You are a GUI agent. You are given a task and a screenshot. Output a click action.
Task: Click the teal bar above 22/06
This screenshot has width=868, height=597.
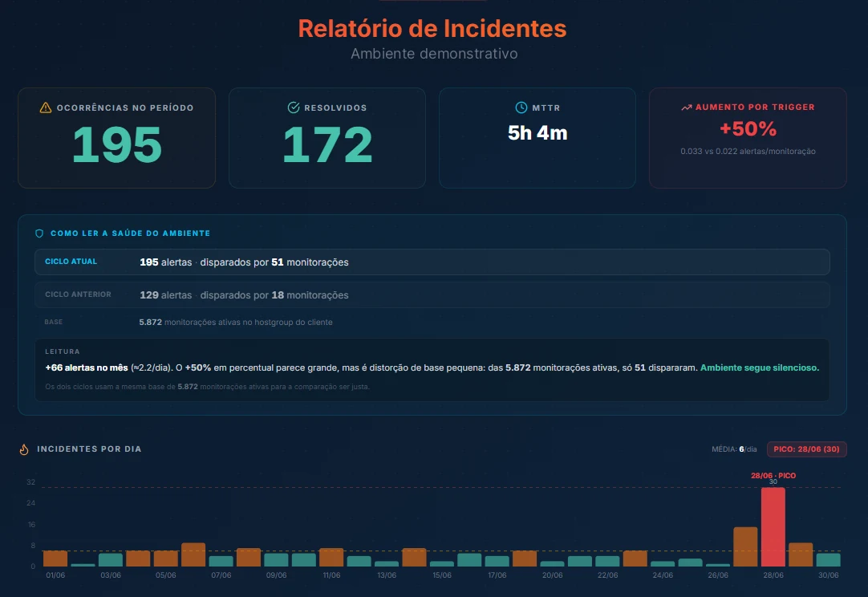point(607,561)
